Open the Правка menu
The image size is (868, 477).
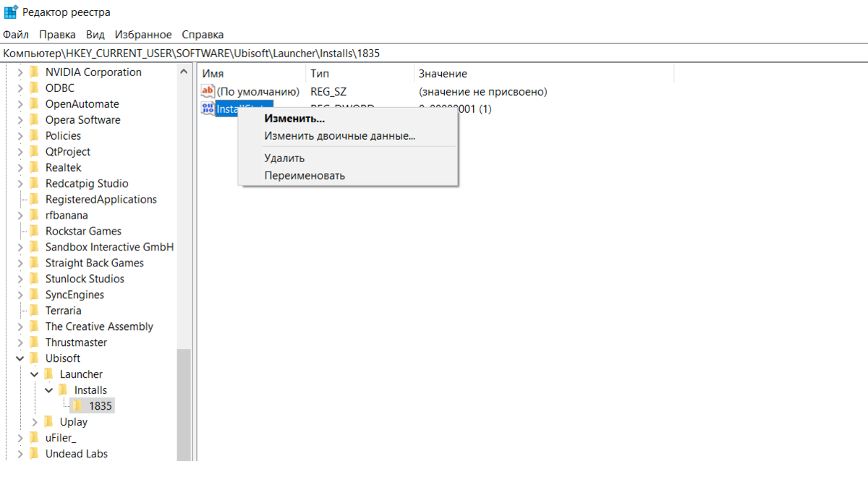pyautogui.click(x=57, y=34)
